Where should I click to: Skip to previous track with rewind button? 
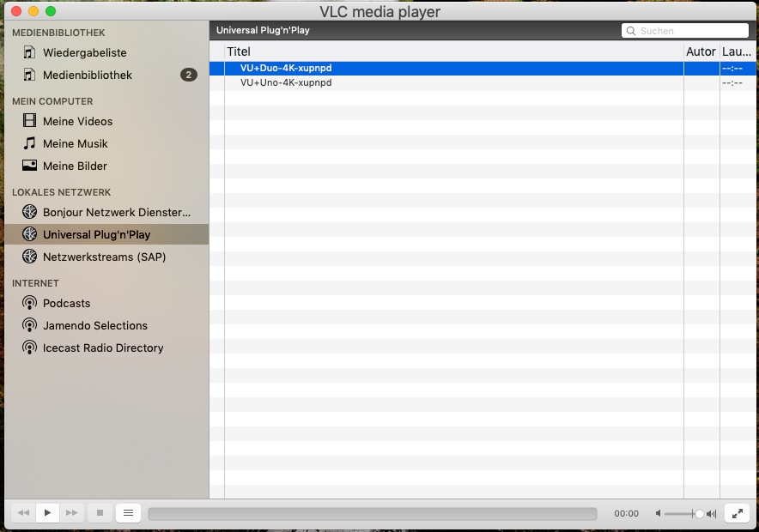pos(23,513)
